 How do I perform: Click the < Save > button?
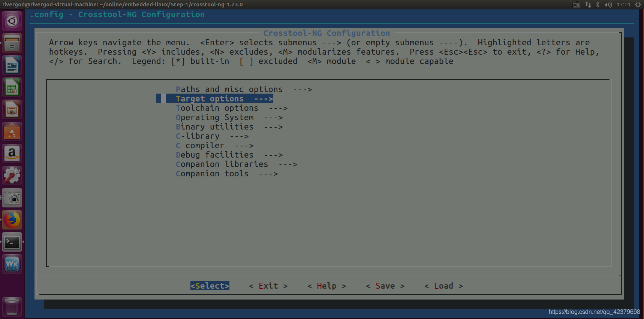[x=385, y=286]
